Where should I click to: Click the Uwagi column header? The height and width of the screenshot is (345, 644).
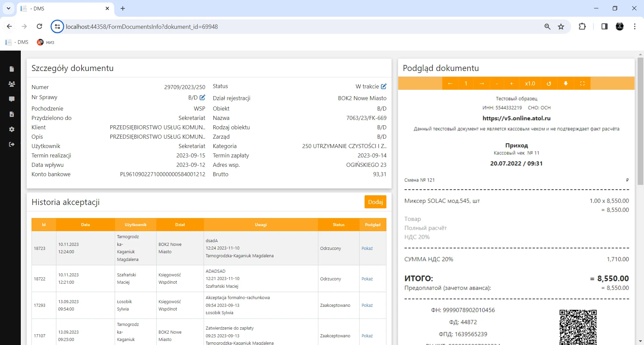click(261, 225)
